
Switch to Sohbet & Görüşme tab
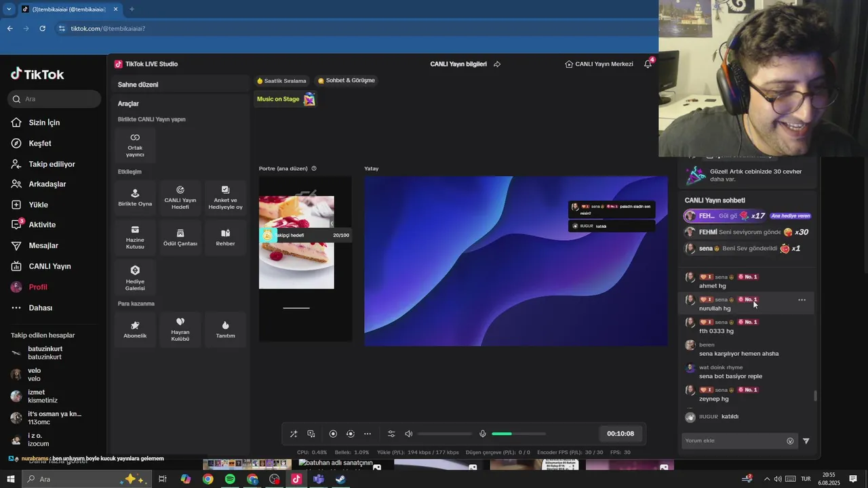tap(347, 80)
